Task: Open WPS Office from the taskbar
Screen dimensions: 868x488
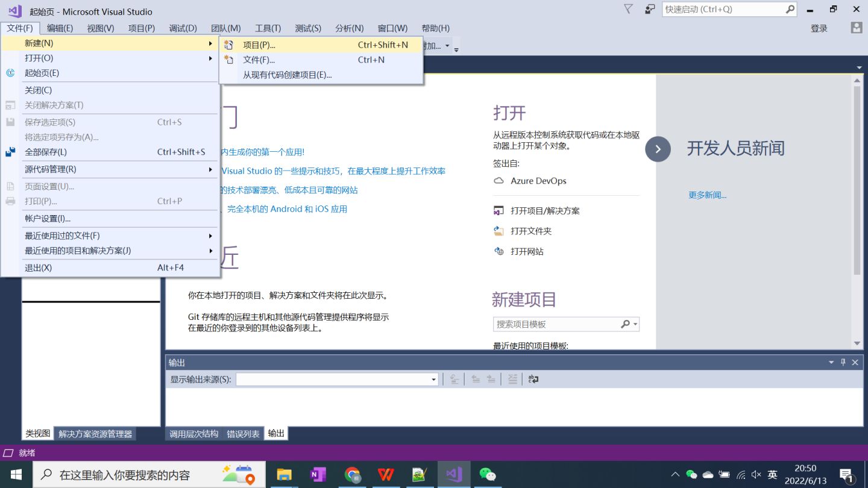Action: tap(386, 474)
